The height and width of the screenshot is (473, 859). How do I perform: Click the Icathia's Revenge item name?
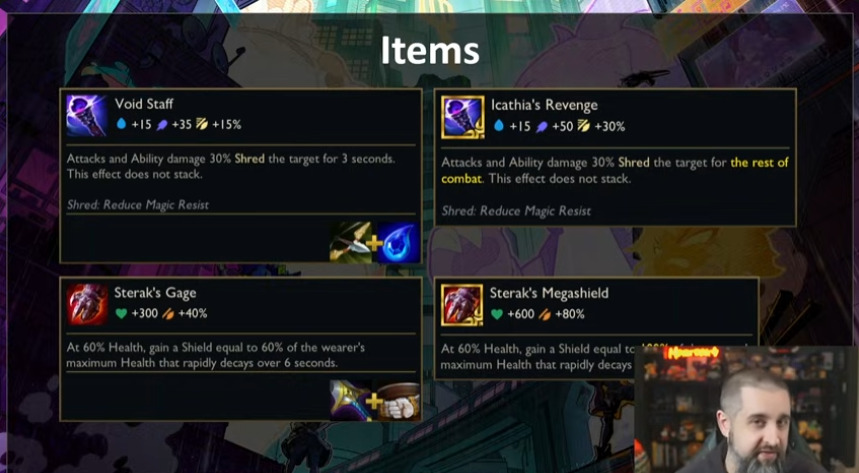click(x=544, y=105)
